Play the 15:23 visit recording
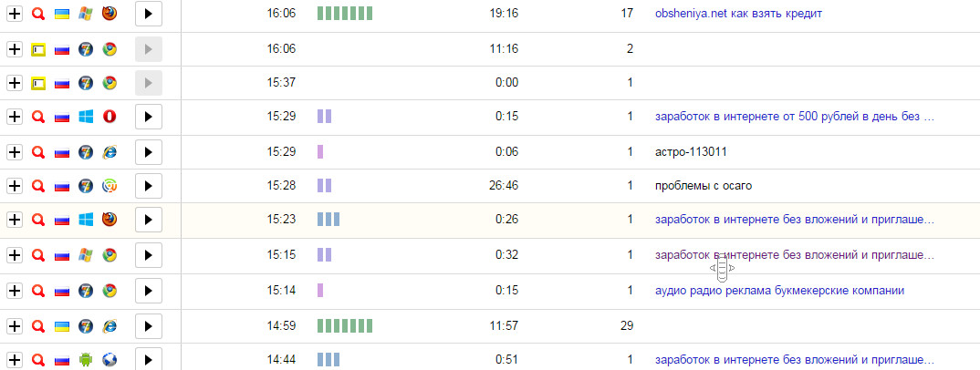 pyautogui.click(x=149, y=220)
